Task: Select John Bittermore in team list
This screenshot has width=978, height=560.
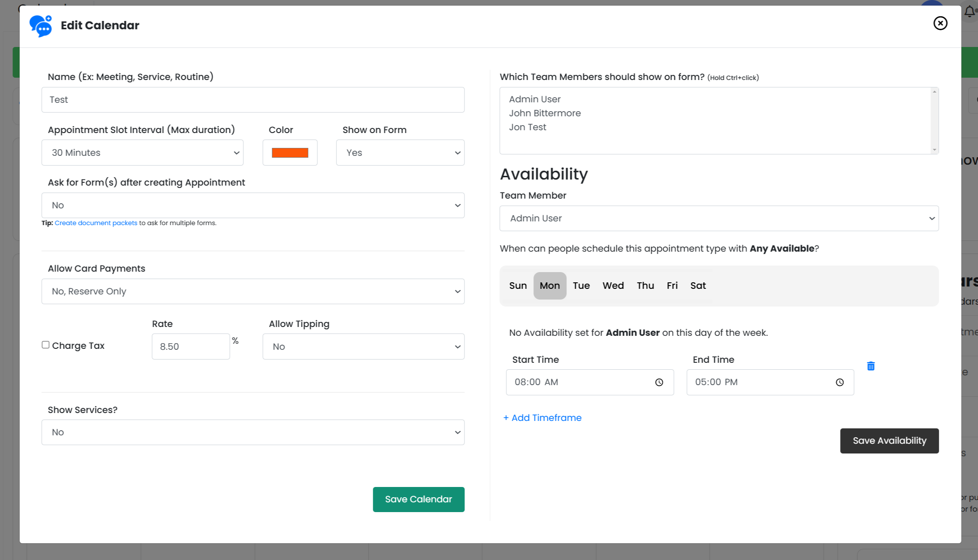Action: pos(545,113)
